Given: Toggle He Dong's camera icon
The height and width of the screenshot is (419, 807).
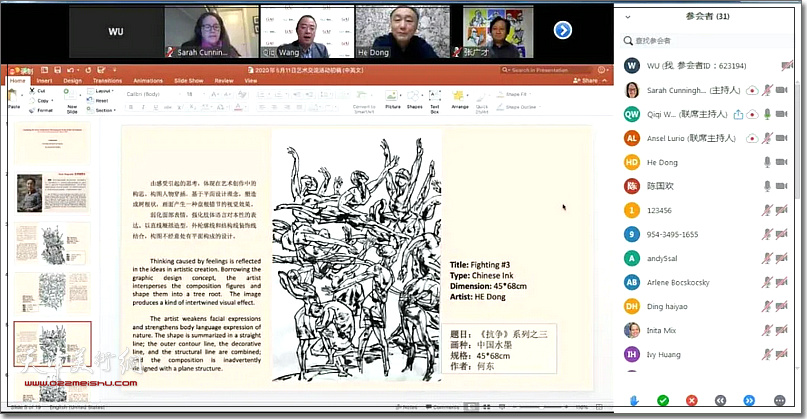Looking at the screenshot, I should [781, 162].
